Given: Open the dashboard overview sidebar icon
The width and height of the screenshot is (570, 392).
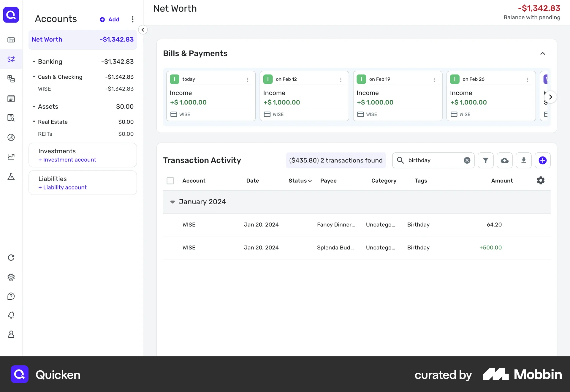Looking at the screenshot, I should tap(11, 40).
